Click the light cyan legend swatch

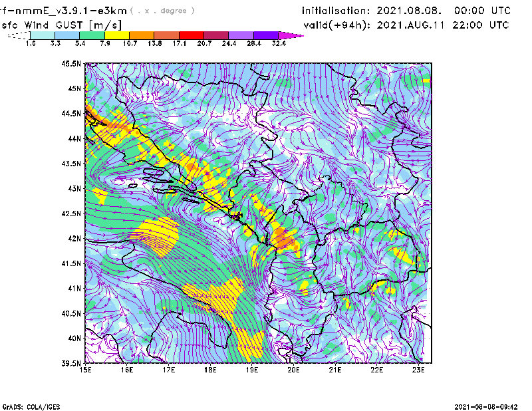pyautogui.click(x=43, y=35)
